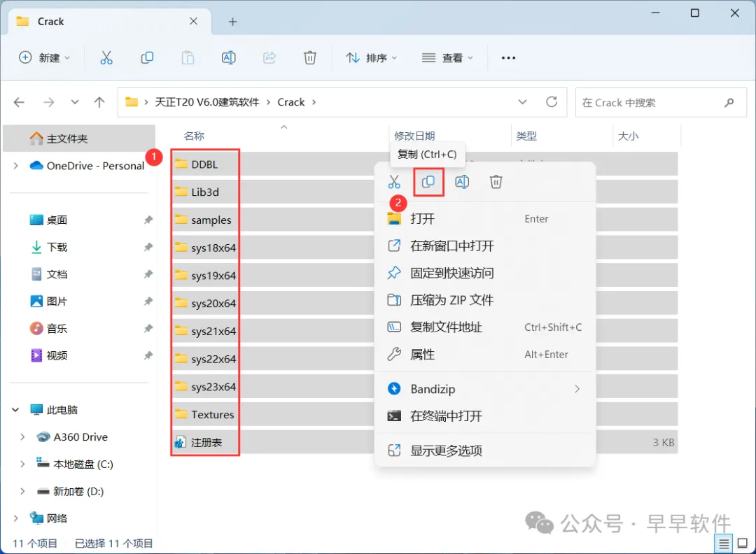The width and height of the screenshot is (756, 554).
Task: Click the search box 在 Crack 中搜索
Action: [661, 102]
